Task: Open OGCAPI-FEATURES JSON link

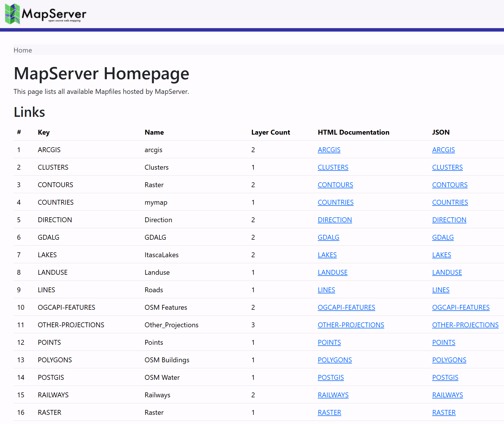Action: pos(461,307)
